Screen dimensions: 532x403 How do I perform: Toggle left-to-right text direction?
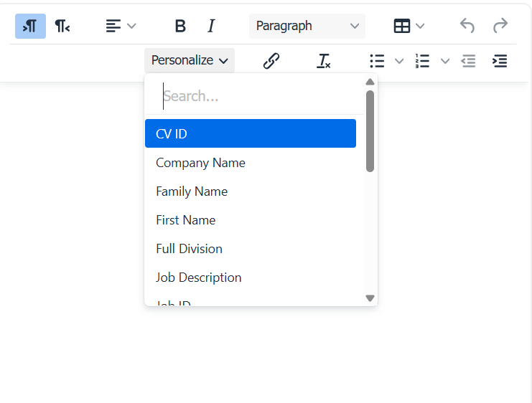tap(30, 27)
